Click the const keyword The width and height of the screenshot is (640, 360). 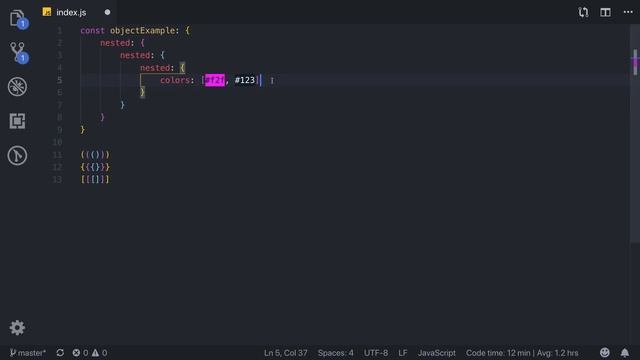[x=92, y=31]
